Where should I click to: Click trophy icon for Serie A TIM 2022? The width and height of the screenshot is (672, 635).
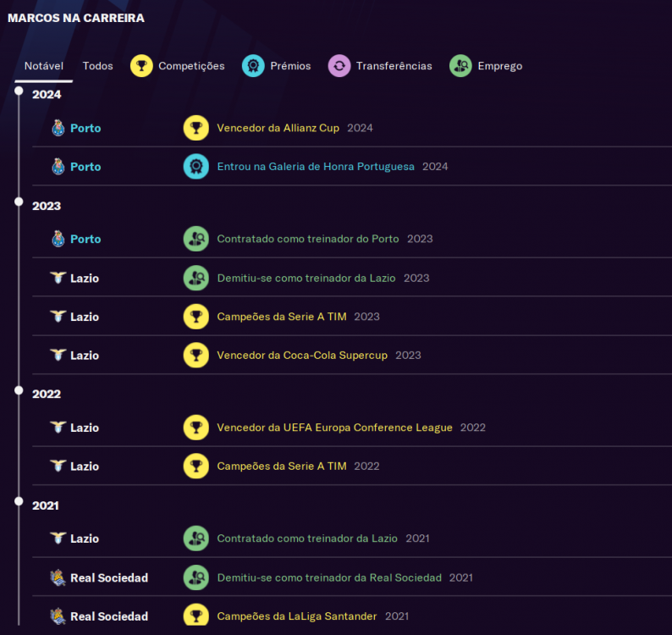[196, 466]
